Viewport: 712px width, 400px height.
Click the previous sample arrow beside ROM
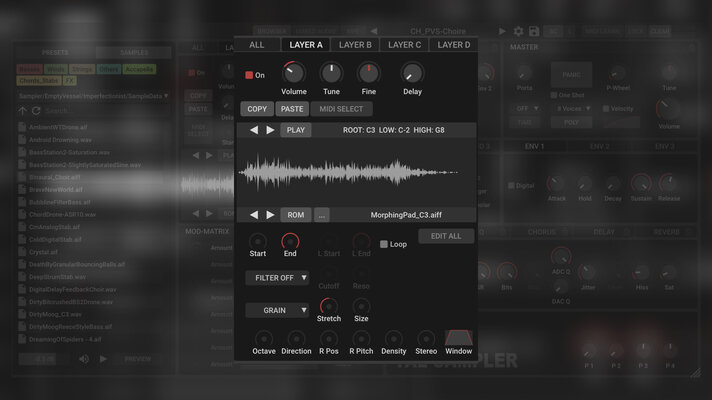[x=254, y=215]
